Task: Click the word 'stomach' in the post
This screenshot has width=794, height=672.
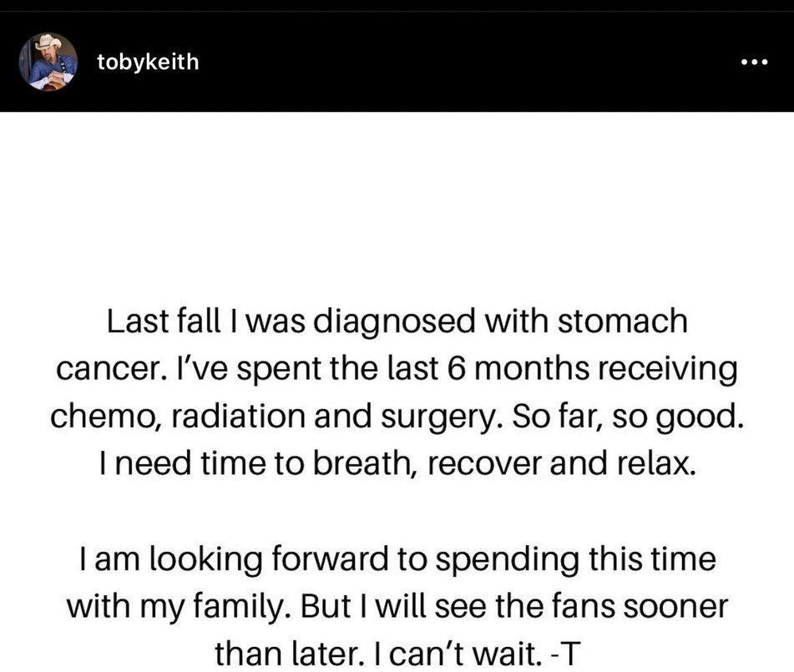Action: pyautogui.click(x=622, y=322)
